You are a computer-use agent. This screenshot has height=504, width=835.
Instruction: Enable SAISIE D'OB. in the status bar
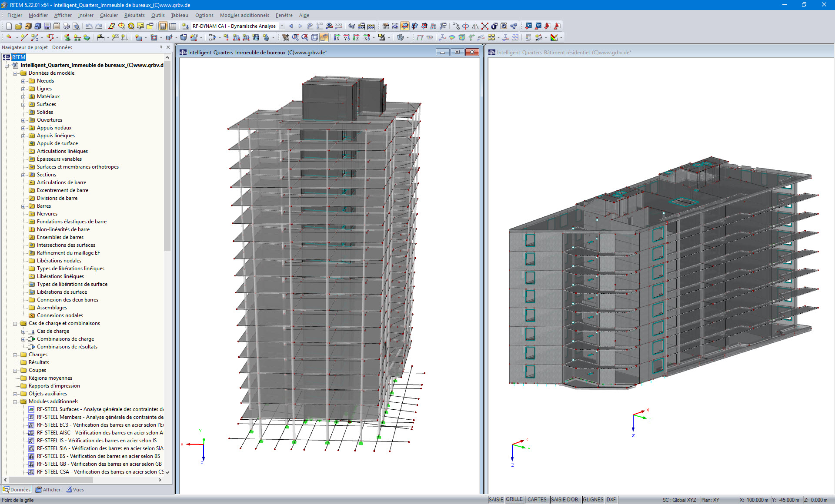click(x=565, y=499)
